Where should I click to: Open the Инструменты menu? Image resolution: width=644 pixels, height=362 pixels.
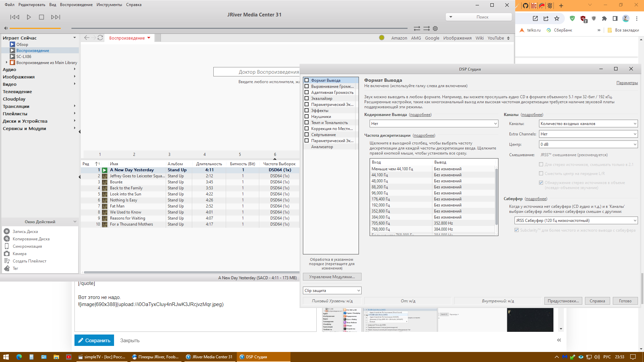109,5
